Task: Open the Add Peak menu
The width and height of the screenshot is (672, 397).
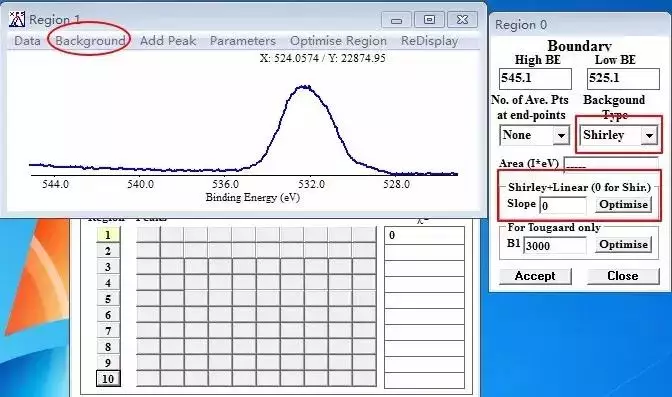Action: (168, 41)
